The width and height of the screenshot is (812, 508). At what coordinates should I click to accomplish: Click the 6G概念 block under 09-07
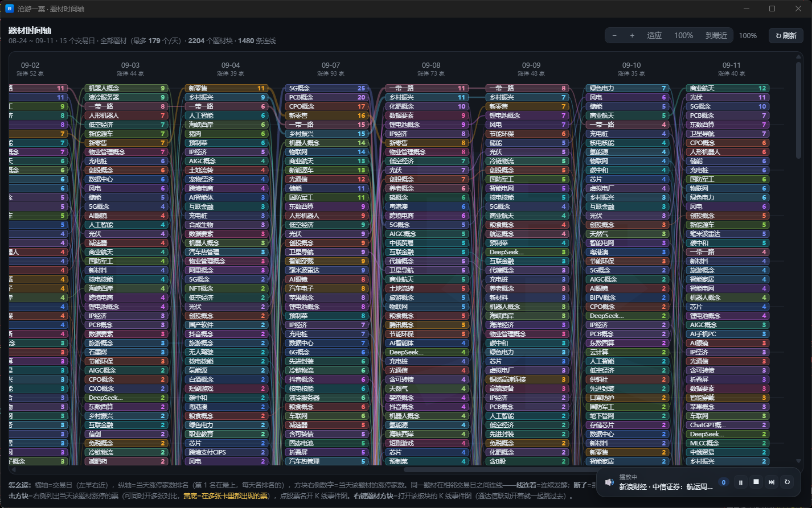coord(327,352)
